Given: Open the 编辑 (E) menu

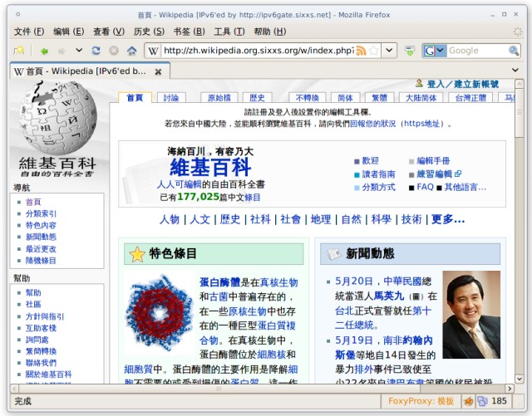Looking at the screenshot, I should [69, 32].
